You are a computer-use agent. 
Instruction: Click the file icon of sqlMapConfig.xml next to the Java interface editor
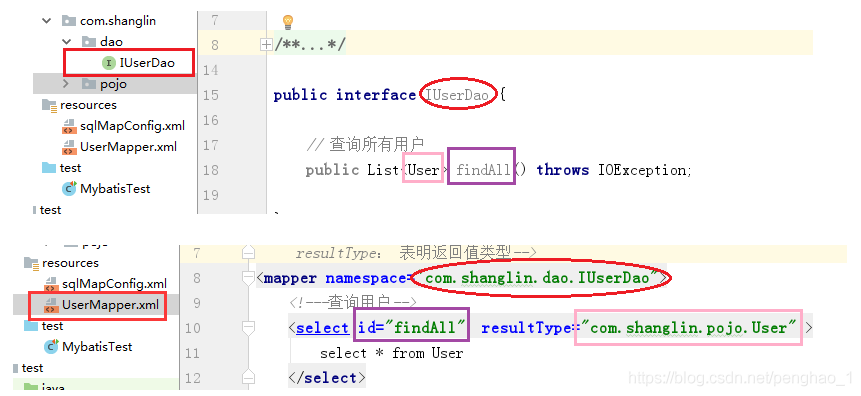click(69, 126)
